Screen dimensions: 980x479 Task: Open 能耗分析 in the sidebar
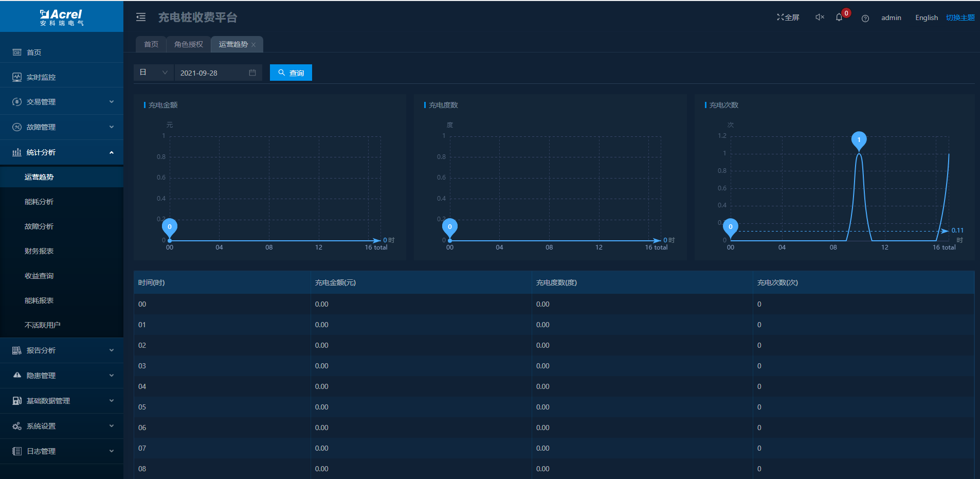coord(39,202)
